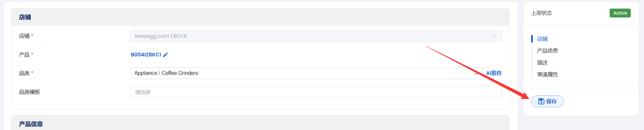Click the pencil edit icon beside B004IZ8KCI
644x130 pixels.
165,55
